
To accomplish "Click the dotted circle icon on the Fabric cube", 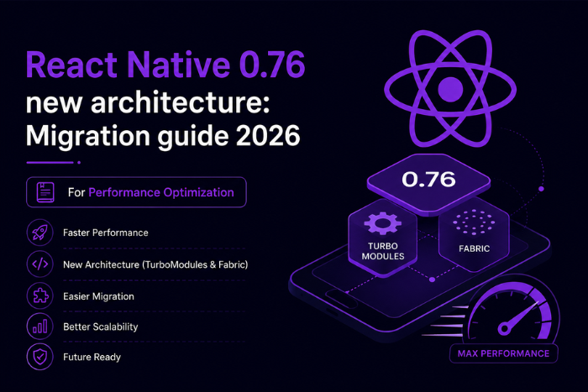I will tap(474, 222).
